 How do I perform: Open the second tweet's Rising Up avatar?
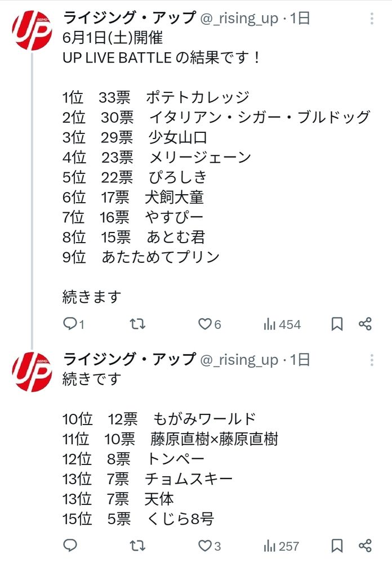click(32, 372)
